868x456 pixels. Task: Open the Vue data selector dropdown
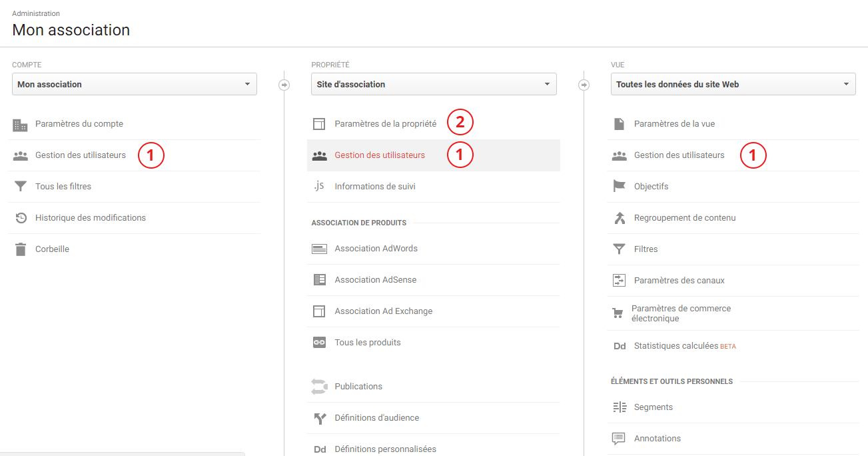[x=733, y=84]
